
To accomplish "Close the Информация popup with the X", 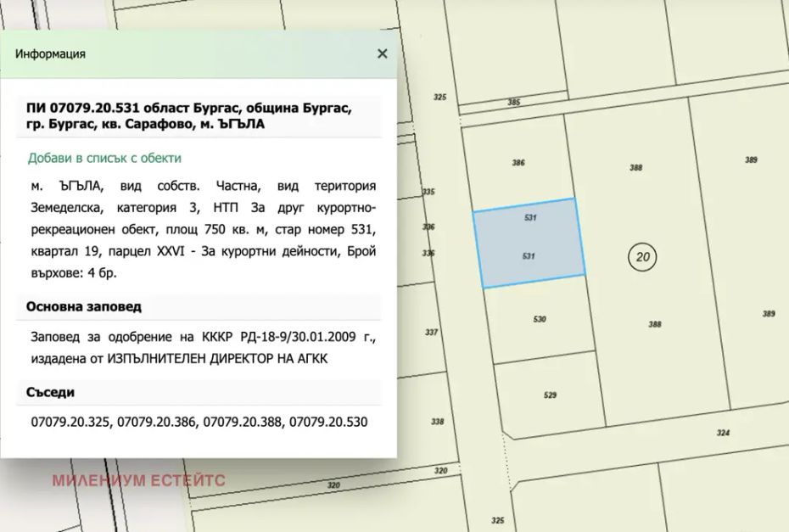I will [382, 53].
